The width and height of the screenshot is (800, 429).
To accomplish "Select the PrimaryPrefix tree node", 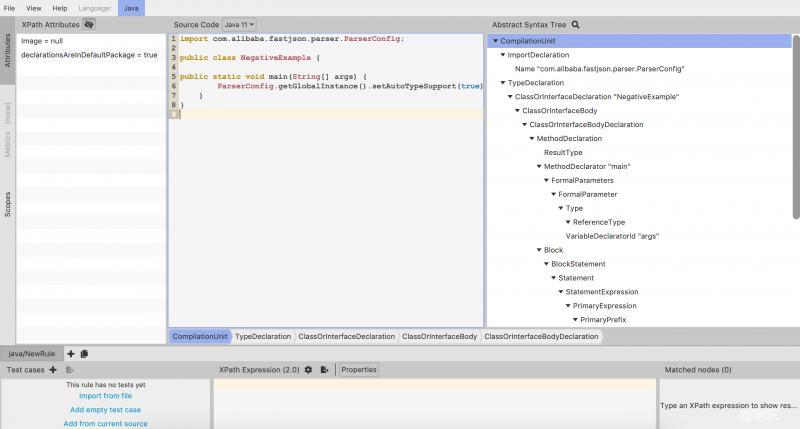I will tap(603, 320).
